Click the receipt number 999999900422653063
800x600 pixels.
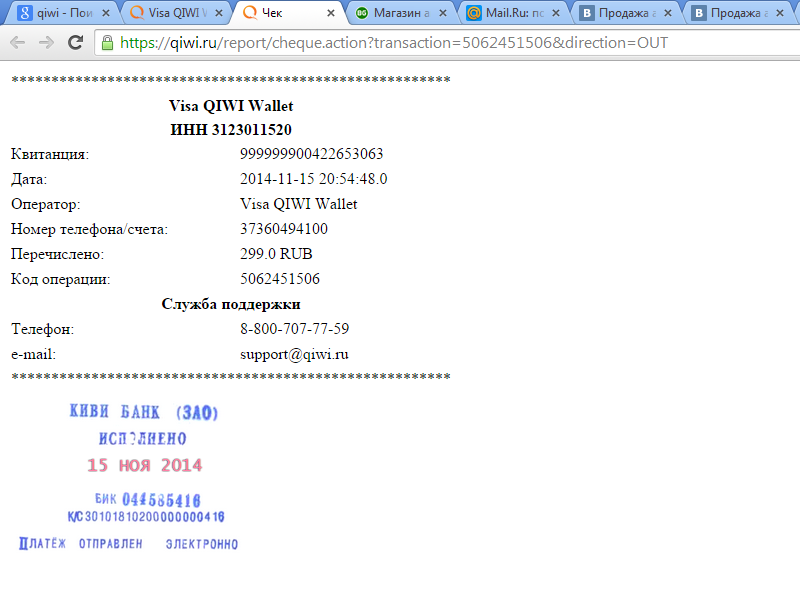(312, 154)
